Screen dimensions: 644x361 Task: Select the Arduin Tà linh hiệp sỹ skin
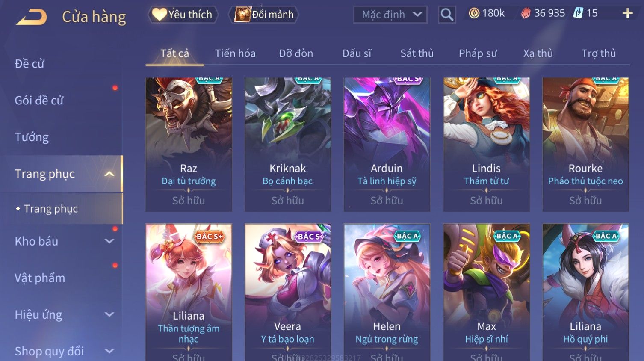[x=387, y=145]
